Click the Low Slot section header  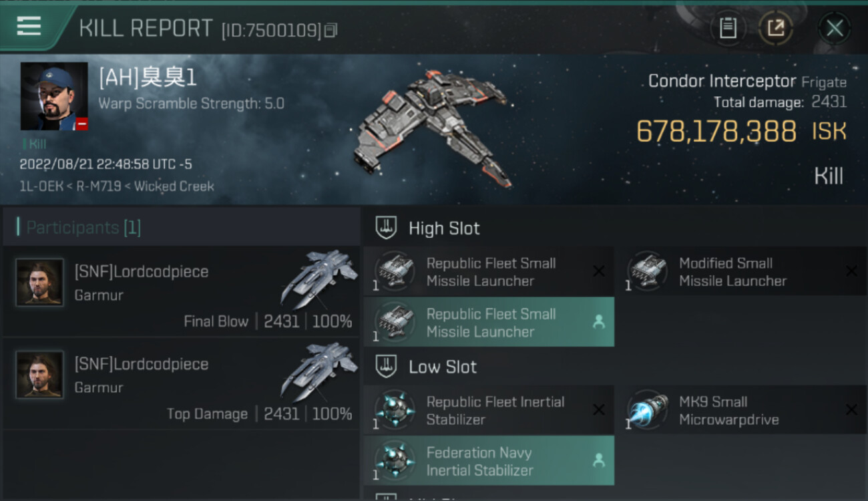click(443, 367)
